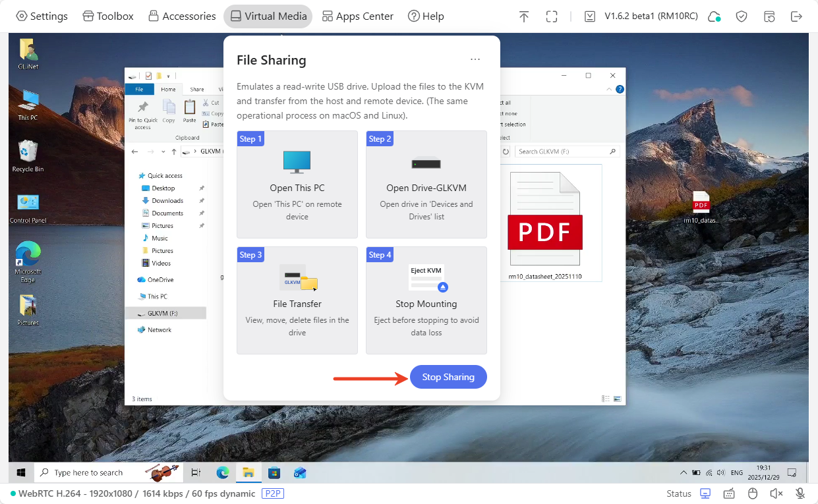Click the firmware version V1.6.2 beta1 label
Screen dimensions: 818x504
coord(641,16)
